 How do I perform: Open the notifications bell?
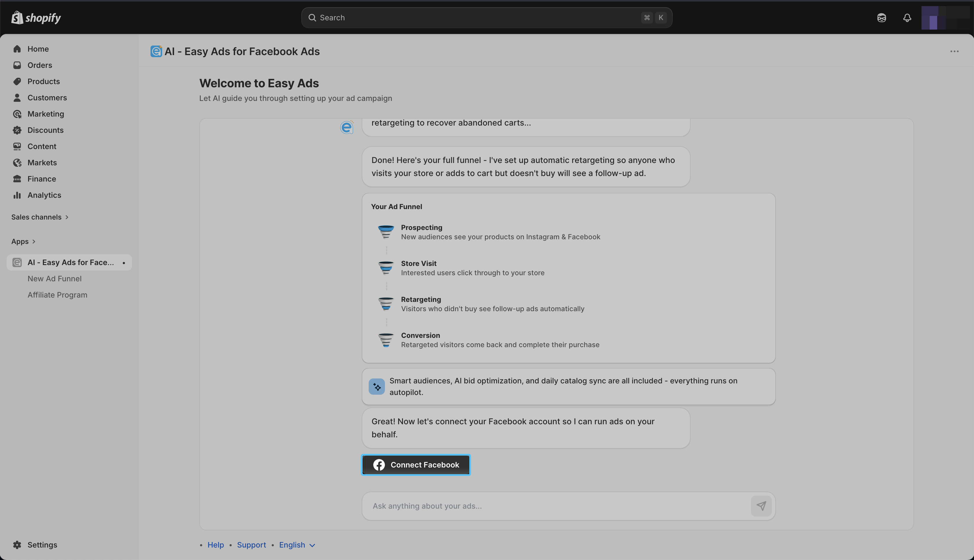907,18
